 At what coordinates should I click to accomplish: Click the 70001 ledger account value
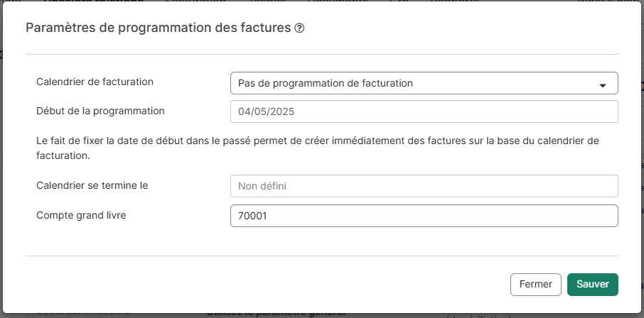coord(252,216)
